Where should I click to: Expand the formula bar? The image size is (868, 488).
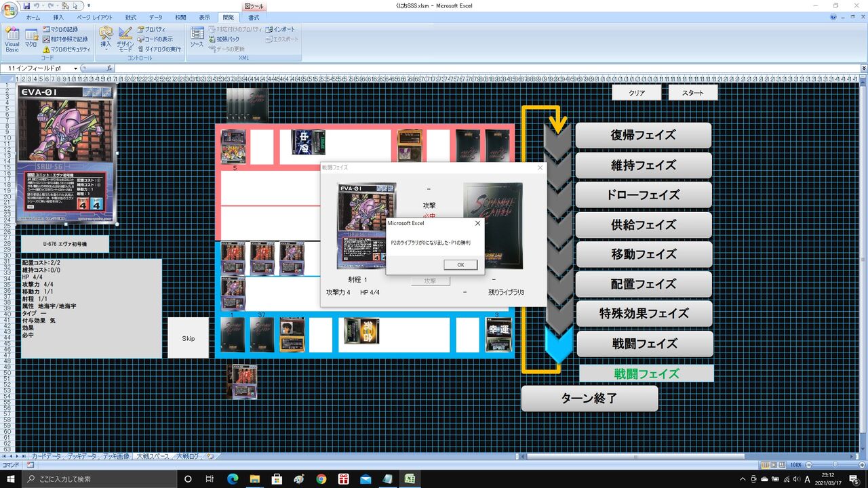pos(864,68)
